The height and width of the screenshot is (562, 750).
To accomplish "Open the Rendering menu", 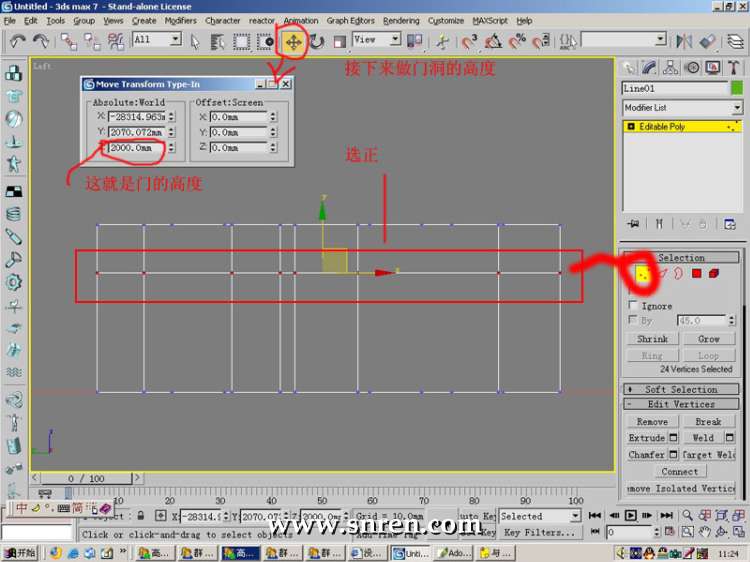I will [401, 20].
